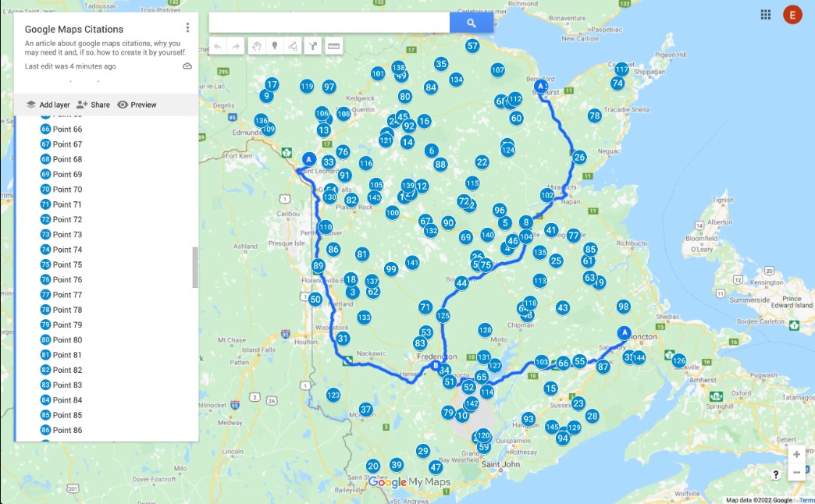Click the redo arrow tool
Screen dimensions: 815x504
[x=236, y=46]
